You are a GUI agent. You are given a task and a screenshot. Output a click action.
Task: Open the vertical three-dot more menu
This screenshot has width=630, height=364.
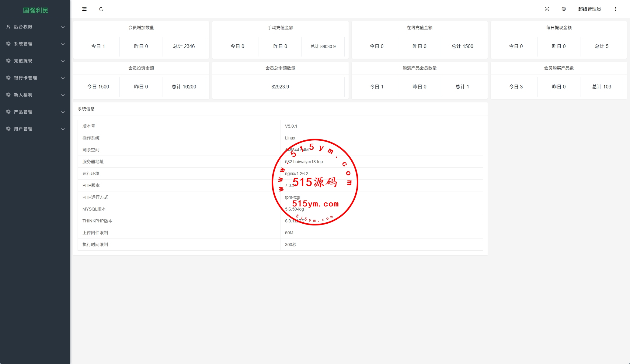pos(615,9)
